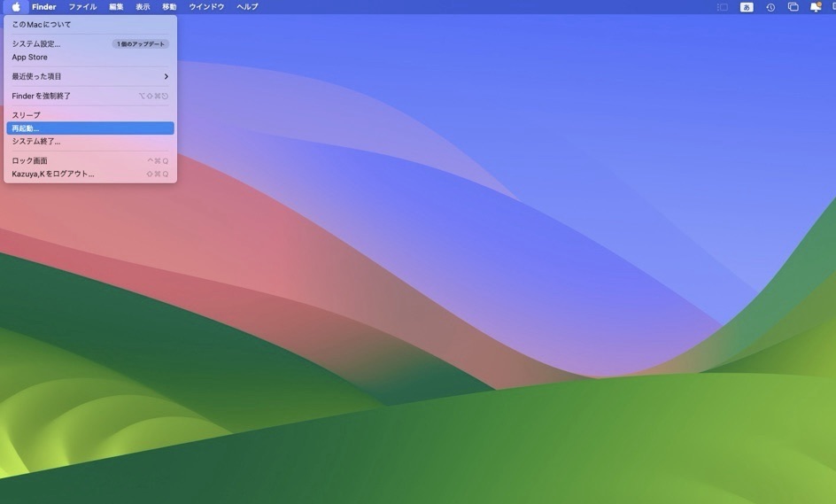
Task: Open the 表示 menu in menu bar
Action: pos(143,7)
